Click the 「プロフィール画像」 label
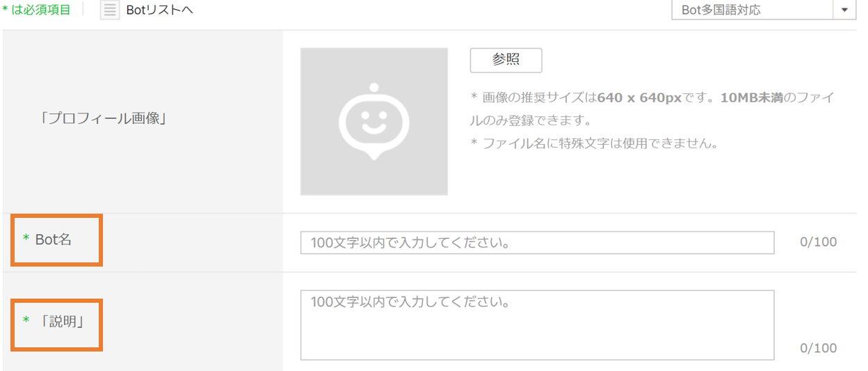The image size is (868, 371). coord(105,118)
